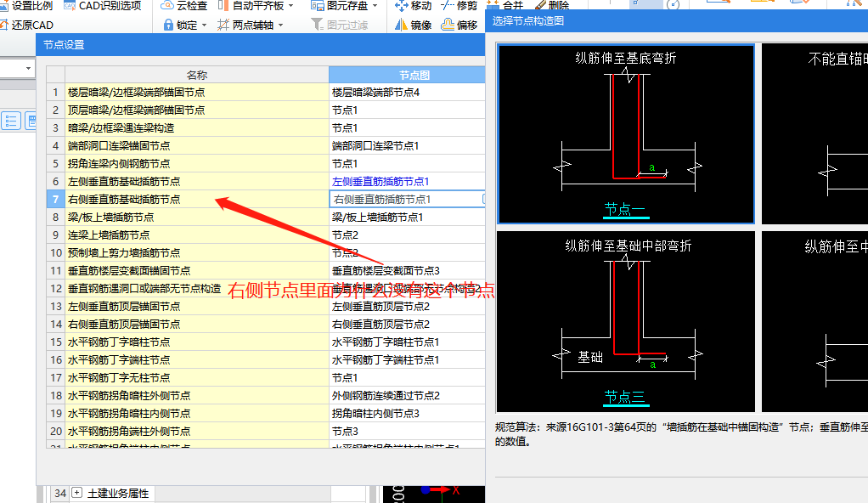The height and width of the screenshot is (503, 868).
Task: Select row 连梁上墙插筋节点
Action: click(196, 235)
